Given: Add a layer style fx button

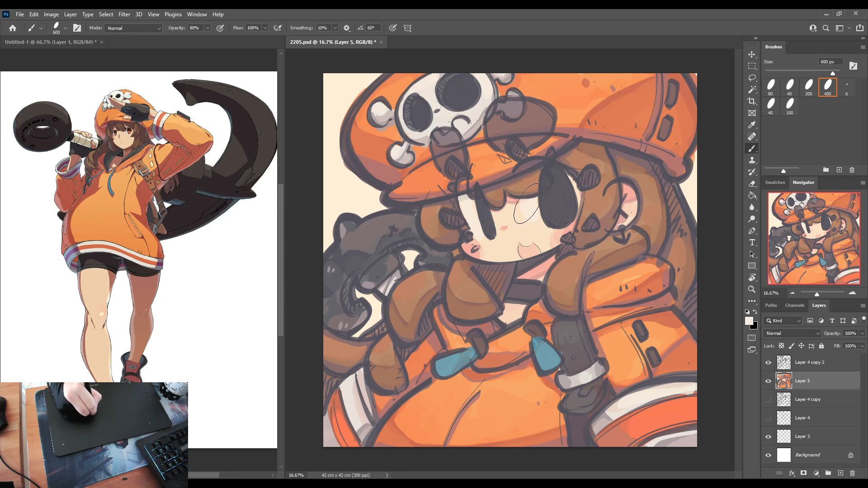Looking at the screenshot, I should pyautogui.click(x=792, y=473).
